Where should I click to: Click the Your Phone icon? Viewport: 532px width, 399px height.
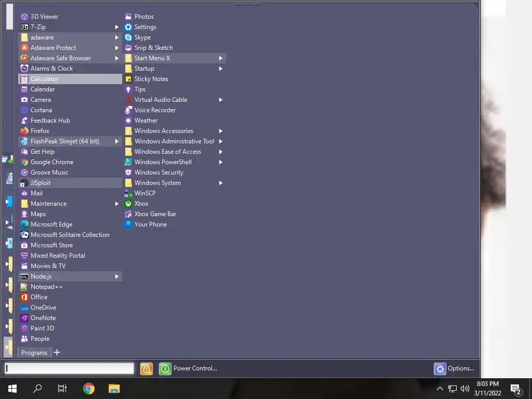pos(128,224)
